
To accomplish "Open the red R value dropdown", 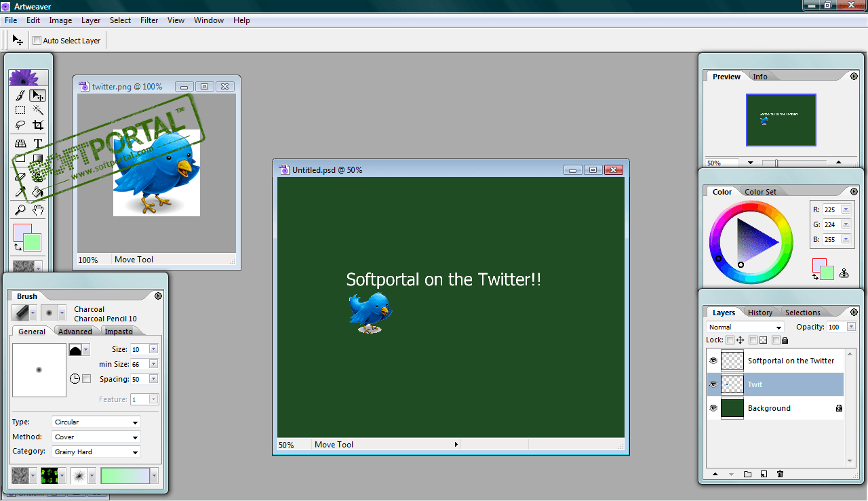I will 846,209.
